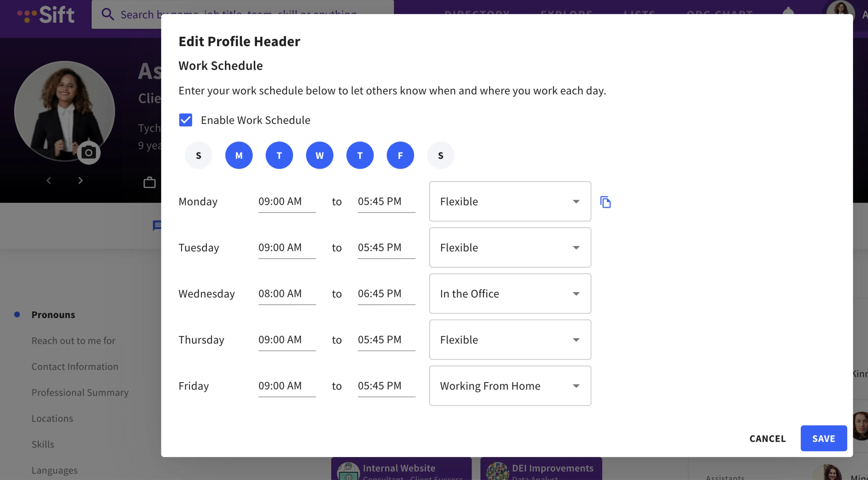Viewport: 868px width, 480px height.
Task: Open Monday's Flexible location dropdown
Action: [x=510, y=201]
